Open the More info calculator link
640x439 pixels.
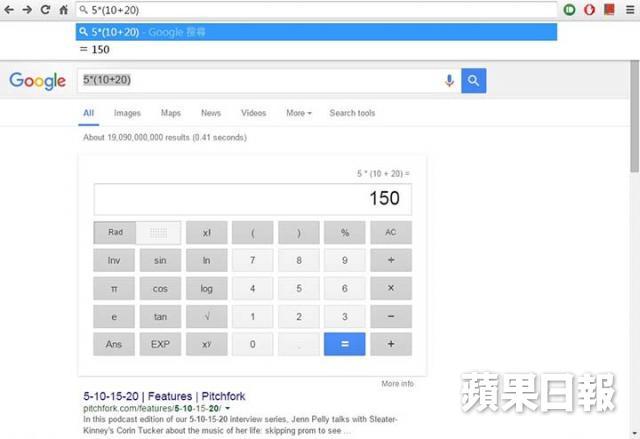398,384
